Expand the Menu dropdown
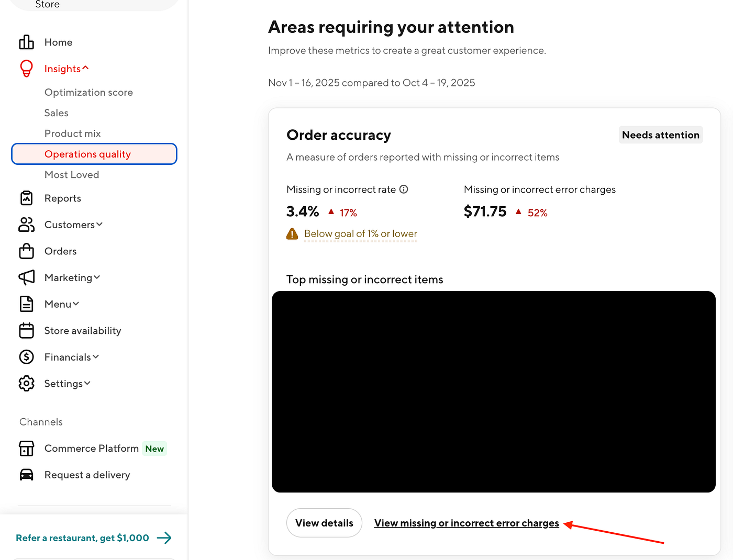The width and height of the screenshot is (733, 560). pyautogui.click(x=76, y=304)
